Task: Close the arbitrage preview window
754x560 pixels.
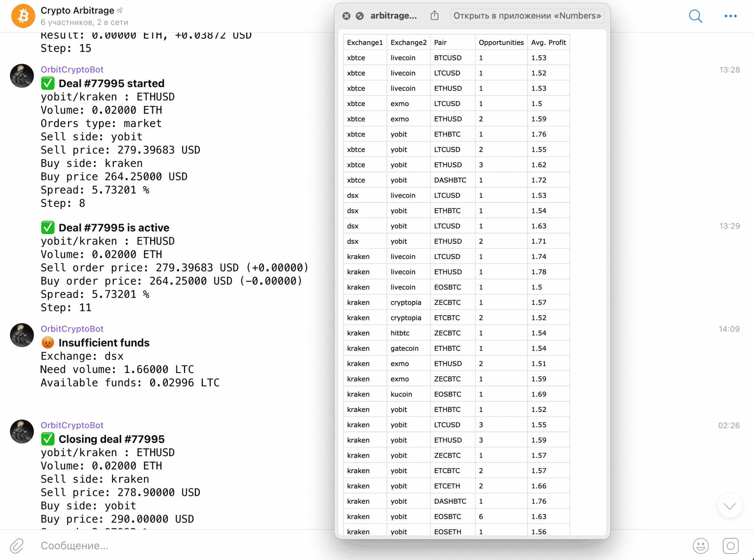Action: [x=346, y=16]
